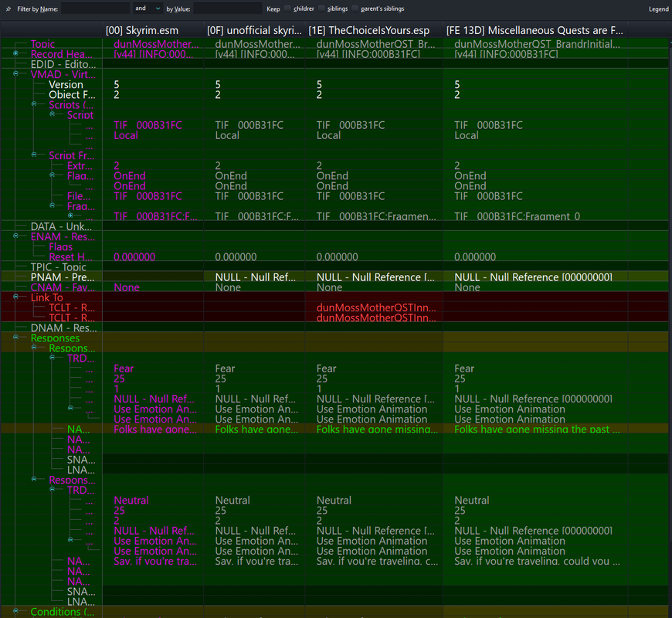Collapse the Script Fragments node
This screenshot has height=618, width=672.
[34, 154]
